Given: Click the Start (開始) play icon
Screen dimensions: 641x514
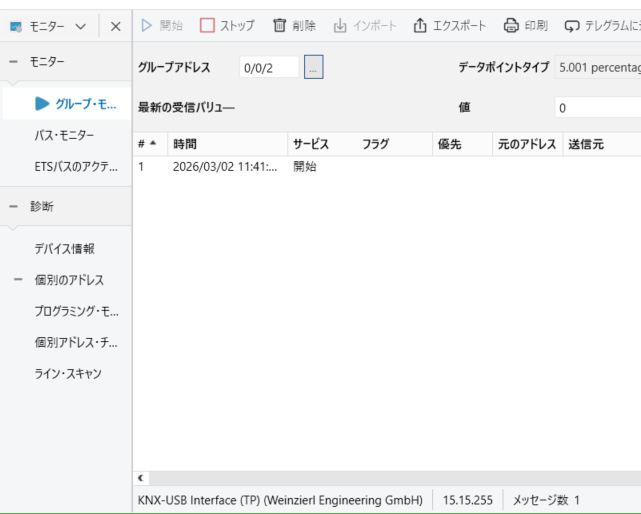Looking at the screenshot, I should pyautogui.click(x=146, y=25).
